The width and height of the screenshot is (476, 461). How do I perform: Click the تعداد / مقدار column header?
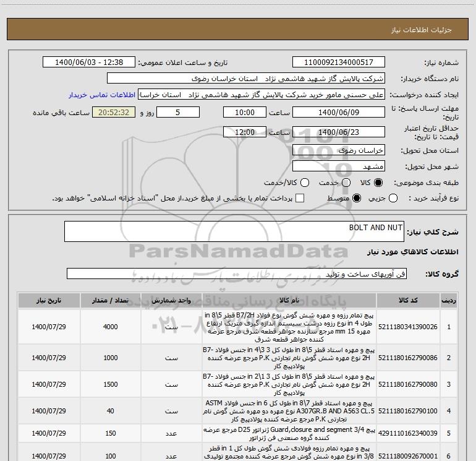110,301
